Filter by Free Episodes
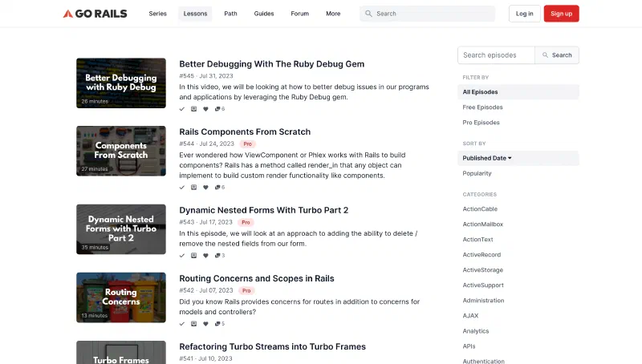The height and width of the screenshot is (364, 642). 483,107
